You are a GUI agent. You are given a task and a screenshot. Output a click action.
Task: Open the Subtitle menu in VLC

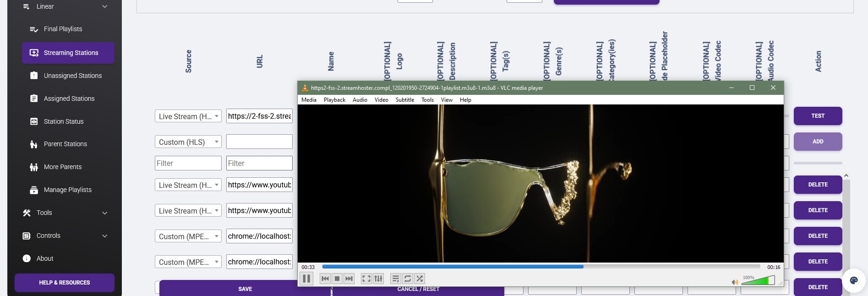pos(404,100)
